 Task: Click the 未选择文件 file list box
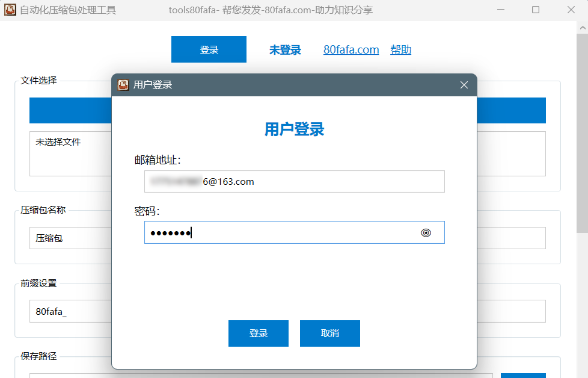69,154
